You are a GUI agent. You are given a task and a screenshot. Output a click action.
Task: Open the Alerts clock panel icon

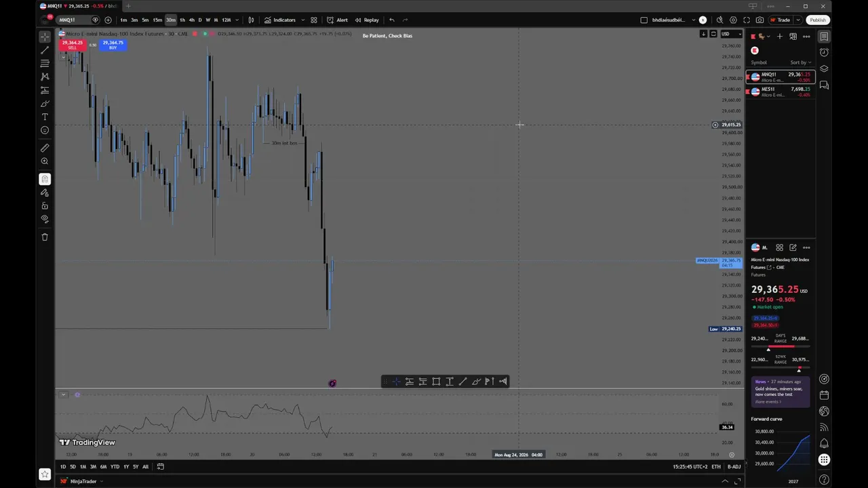click(x=824, y=52)
